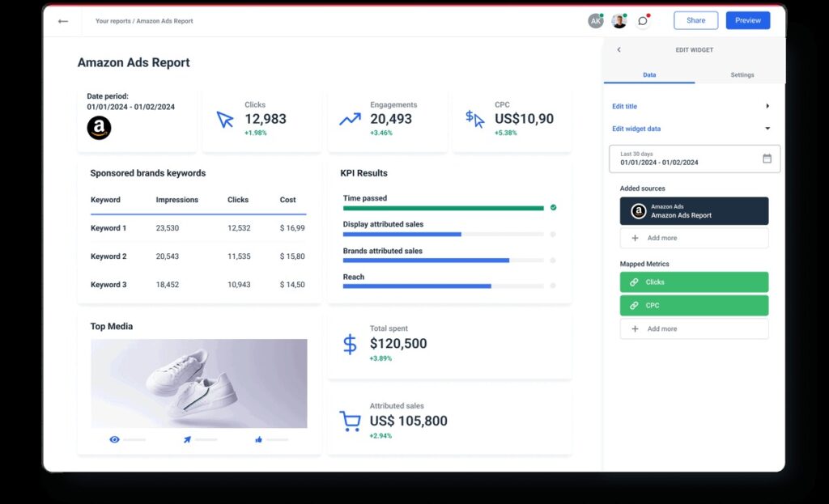Screen dimensions: 829x504
Task: Select the Sponsored brands keywords heading
Action: tap(148, 173)
